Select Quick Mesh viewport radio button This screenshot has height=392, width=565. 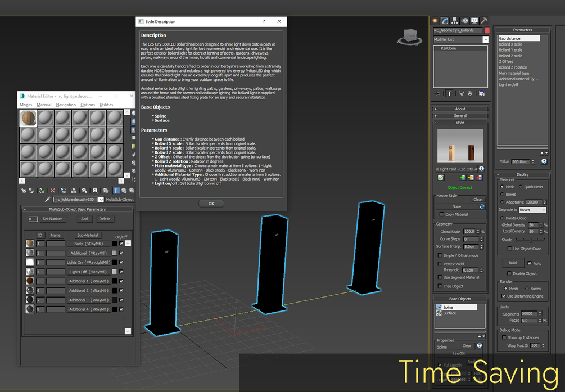point(521,187)
